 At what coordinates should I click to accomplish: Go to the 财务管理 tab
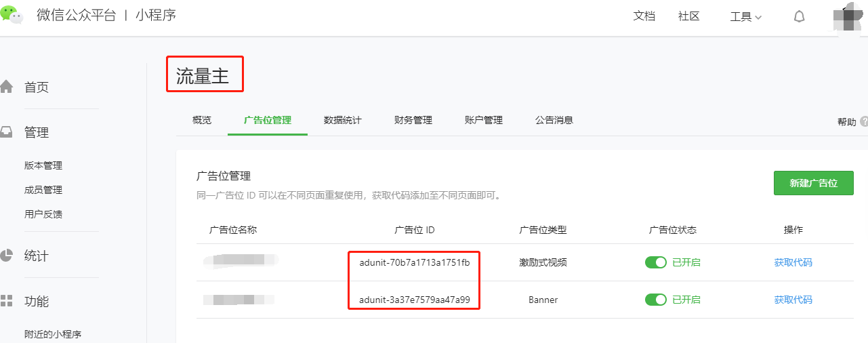pyautogui.click(x=413, y=120)
